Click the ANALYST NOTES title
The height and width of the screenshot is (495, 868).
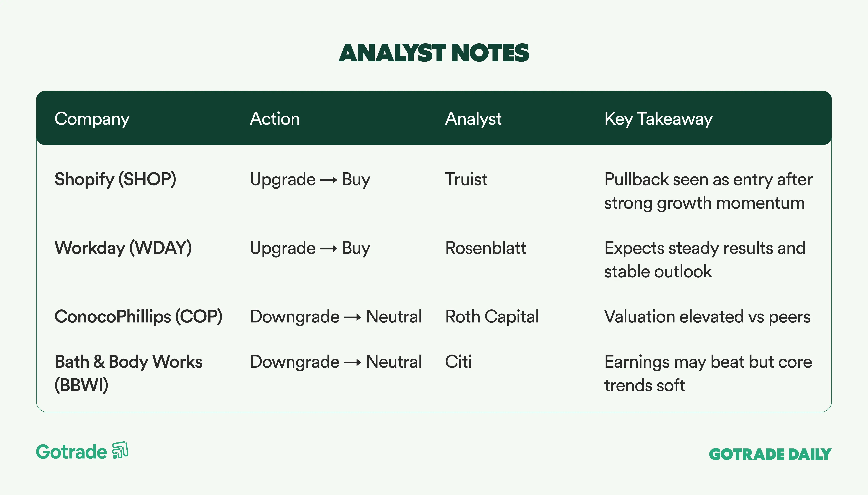434,53
